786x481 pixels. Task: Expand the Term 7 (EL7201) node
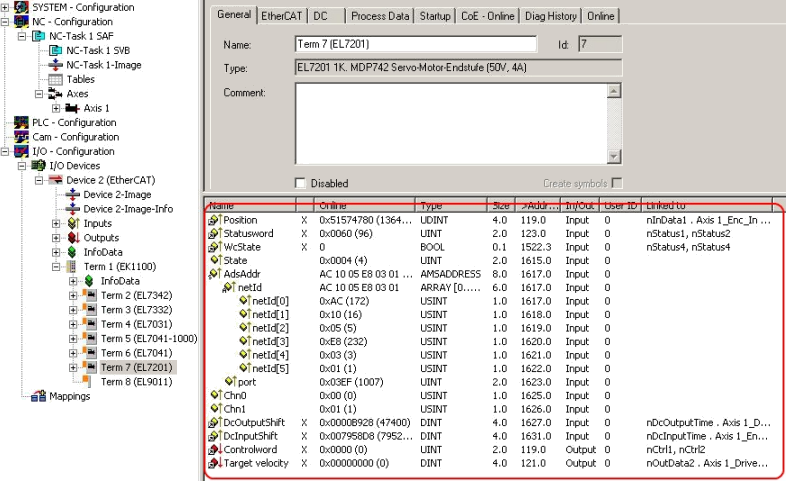click(x=73, y=368)
